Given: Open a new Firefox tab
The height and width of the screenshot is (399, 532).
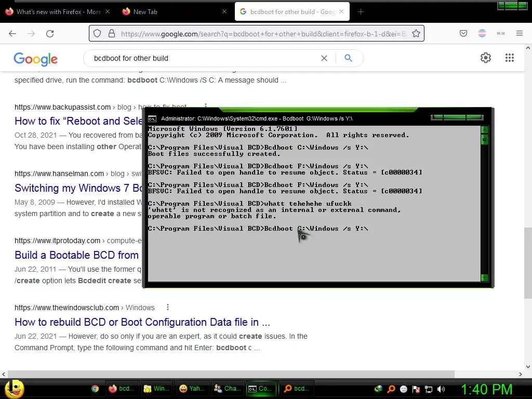Looking at the screenshot, I should click(361, 12).
